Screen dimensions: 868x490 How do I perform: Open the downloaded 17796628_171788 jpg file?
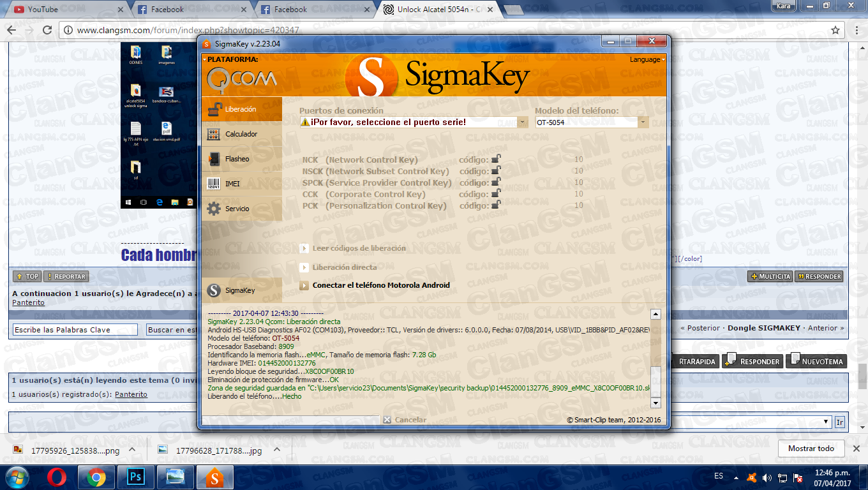(x=211, y=450)
